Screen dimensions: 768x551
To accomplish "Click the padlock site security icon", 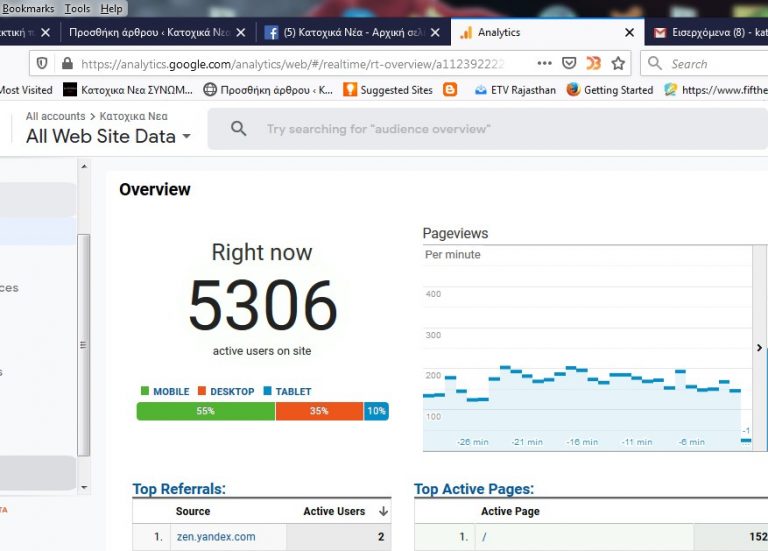I will point(67,63).
